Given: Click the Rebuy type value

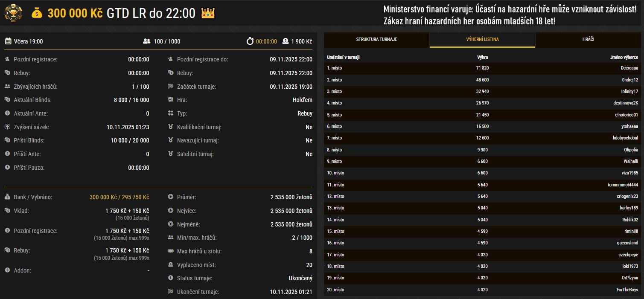Looking at the screenshot, I should click(305, 113).
